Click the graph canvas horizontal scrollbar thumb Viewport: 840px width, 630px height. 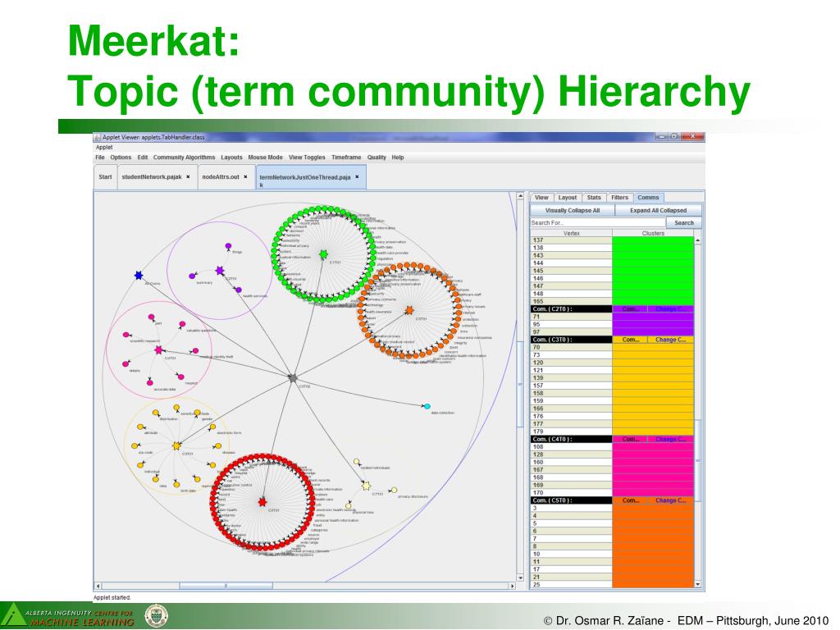(x=226, y=586)
